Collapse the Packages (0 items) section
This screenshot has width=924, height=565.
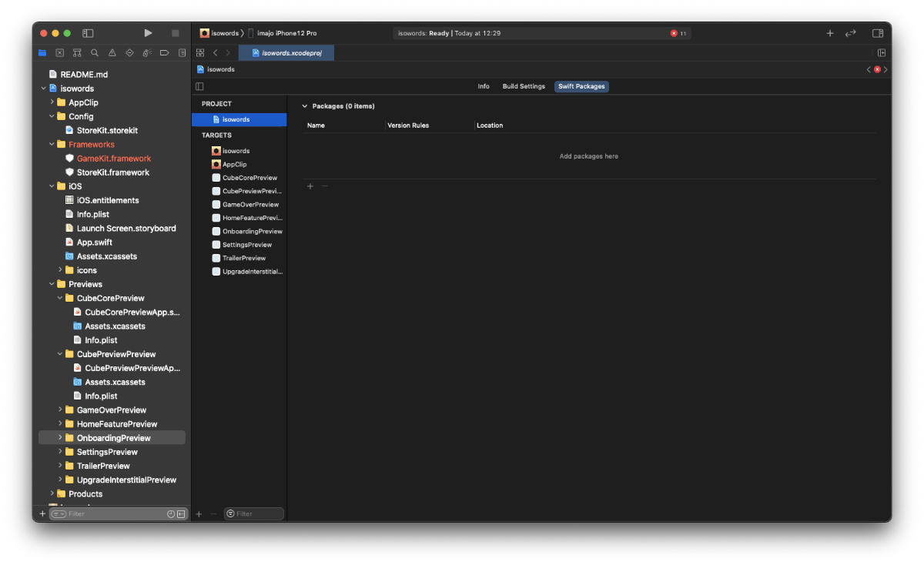coord(305,106)
